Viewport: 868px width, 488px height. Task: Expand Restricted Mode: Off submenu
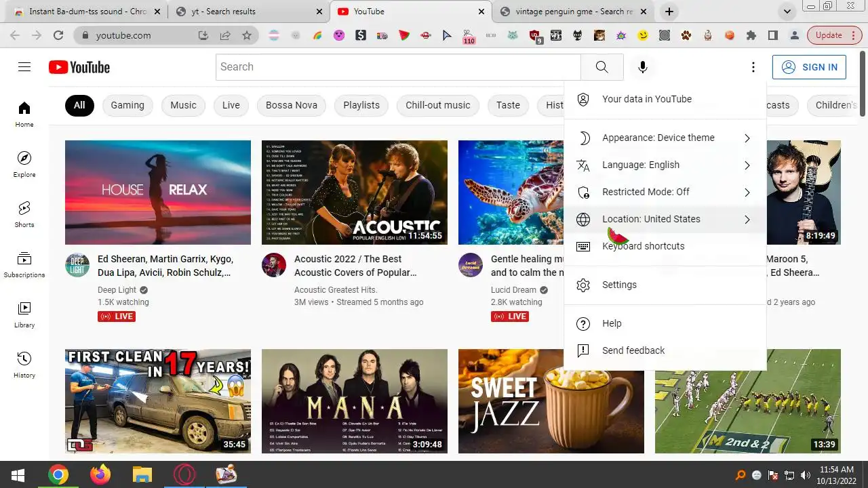point(665,192)
